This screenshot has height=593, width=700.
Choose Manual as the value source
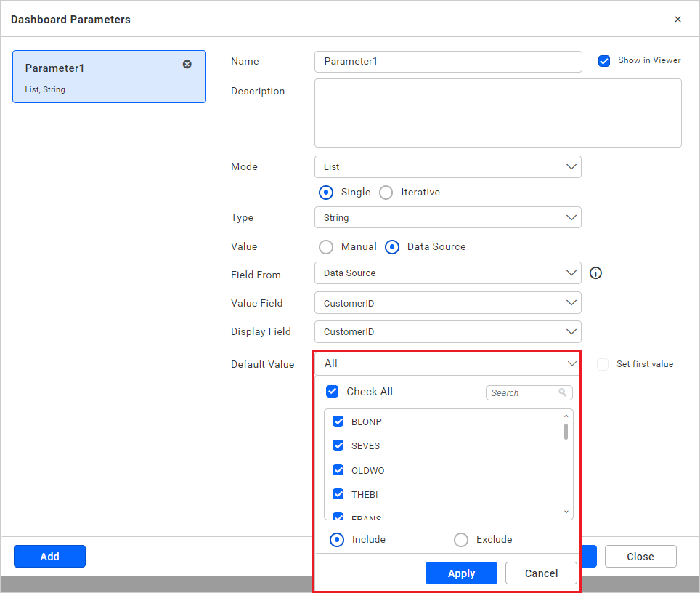pos(326,247)
